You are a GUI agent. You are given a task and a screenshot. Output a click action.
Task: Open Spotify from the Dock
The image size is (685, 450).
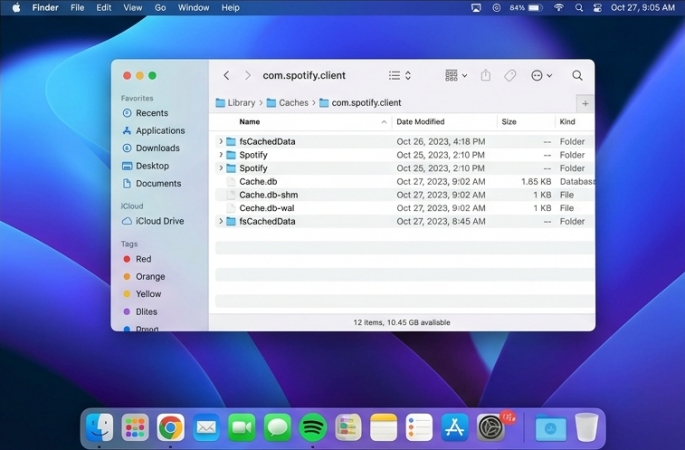tap(313, 427)
